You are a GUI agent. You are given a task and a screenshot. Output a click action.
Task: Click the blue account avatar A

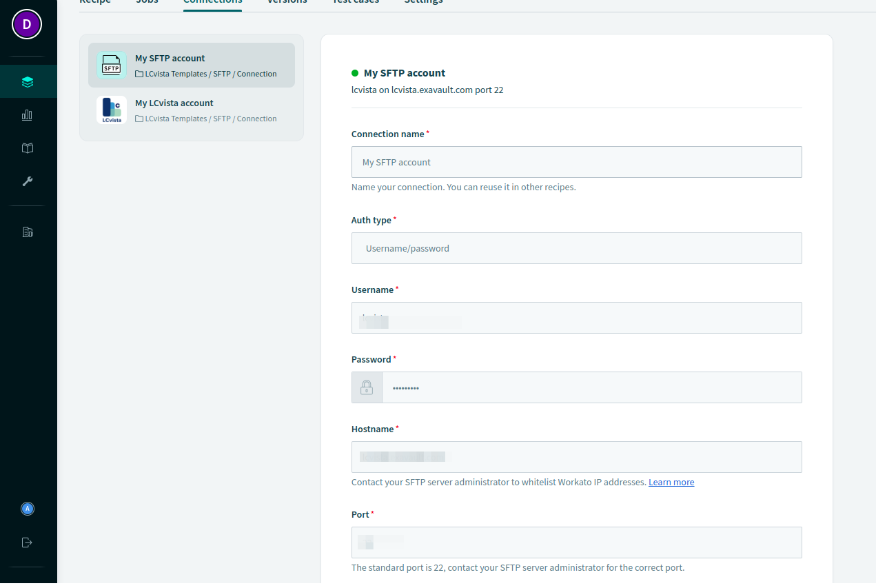28,508
